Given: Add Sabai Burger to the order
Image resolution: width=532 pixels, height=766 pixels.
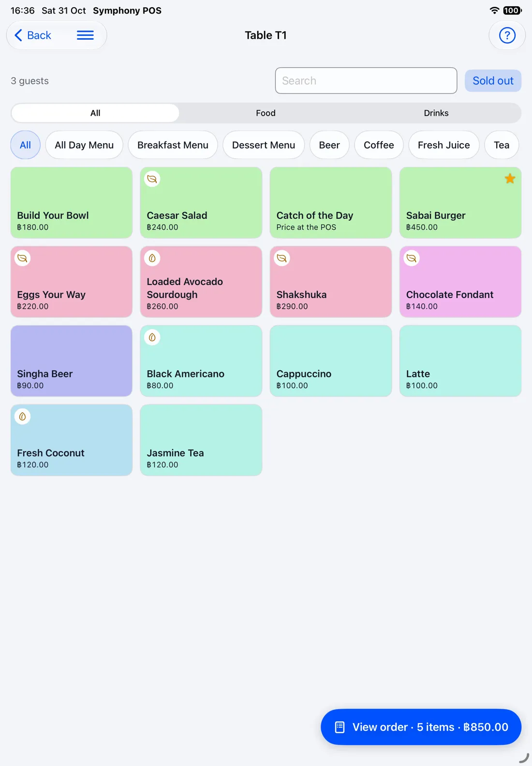Looking at the screenshot, I should [x=460, y=202].
